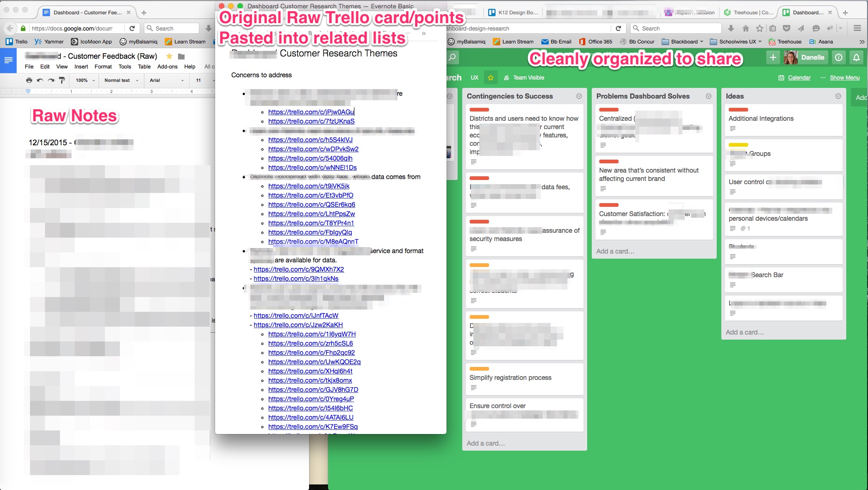Open Trello information icon in header
This screenshot has height=490, width=868.
[x=838, y=57]
